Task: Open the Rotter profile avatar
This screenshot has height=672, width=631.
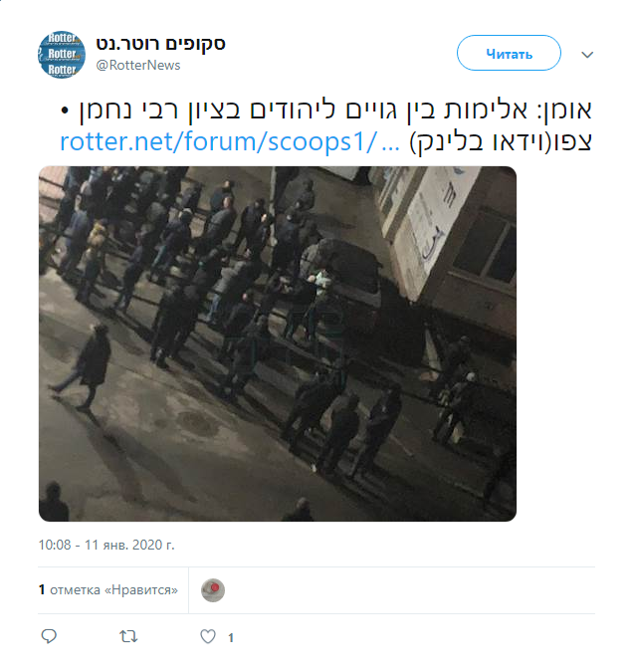Action: [x=62, y=55]
